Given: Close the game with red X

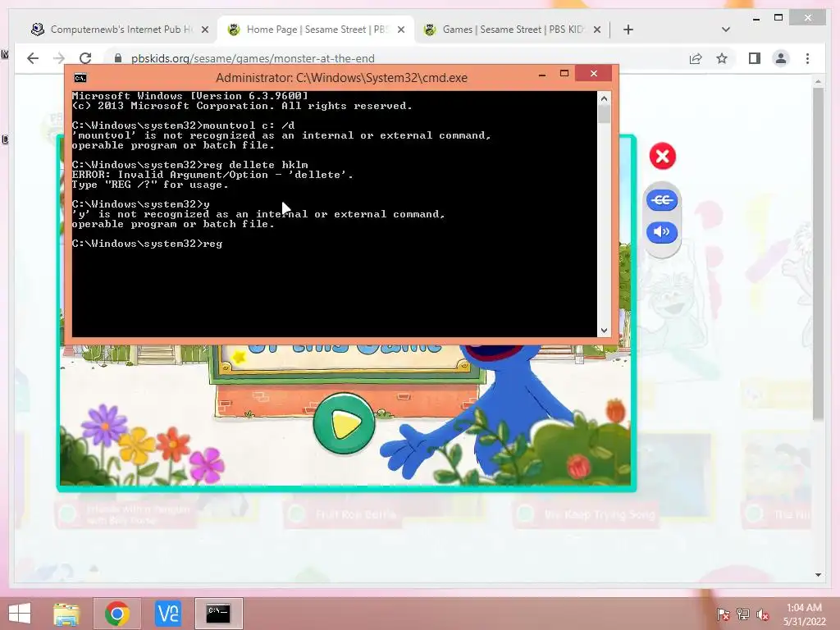Looking at the screenshot, I should (663, 157).
